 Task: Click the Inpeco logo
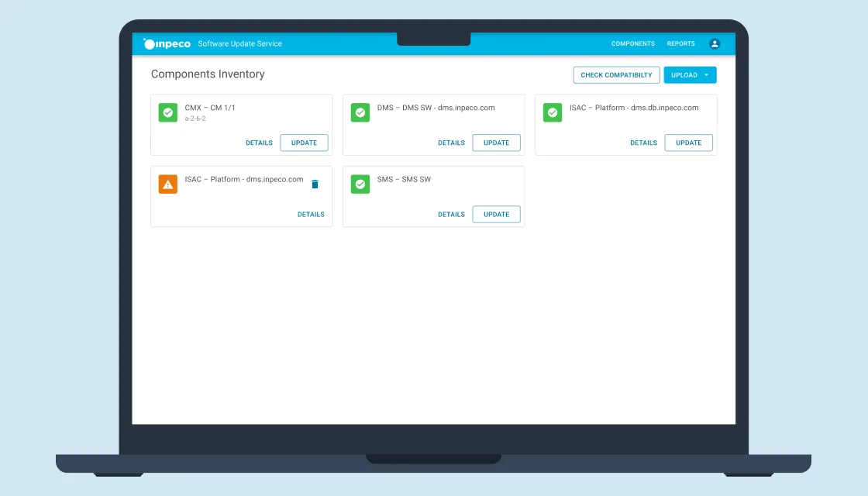(167, 43)
